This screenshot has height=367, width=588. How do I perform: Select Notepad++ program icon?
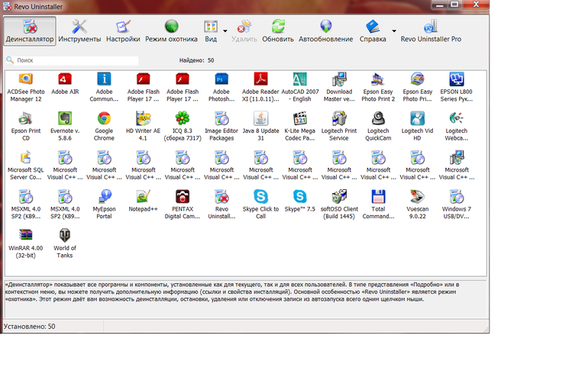(x=143, y=201)
